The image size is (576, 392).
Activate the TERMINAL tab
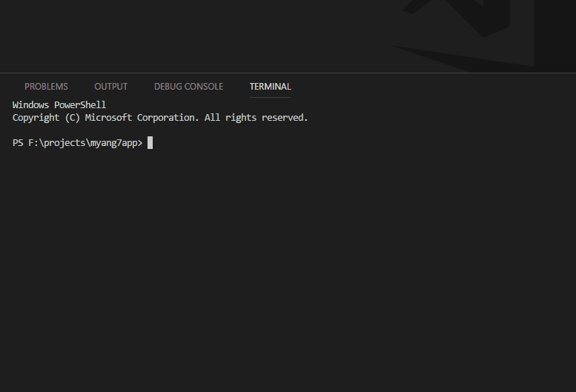pyautogui.click(x=270, y=87)
